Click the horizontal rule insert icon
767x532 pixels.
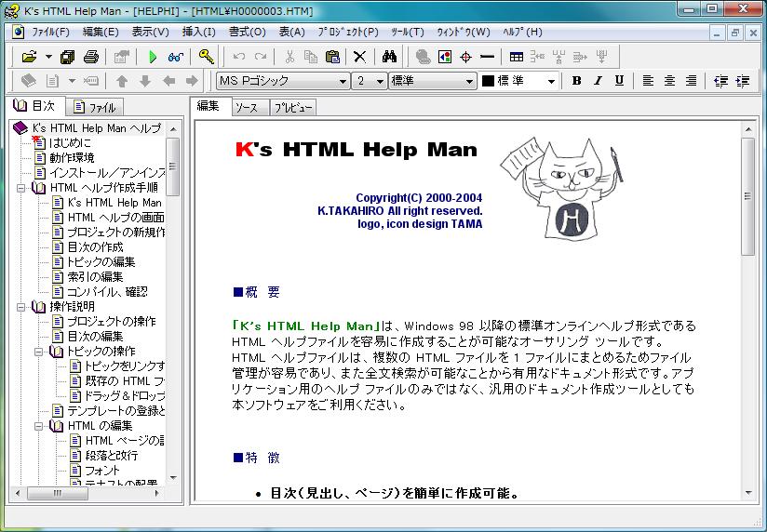[487, 57]
